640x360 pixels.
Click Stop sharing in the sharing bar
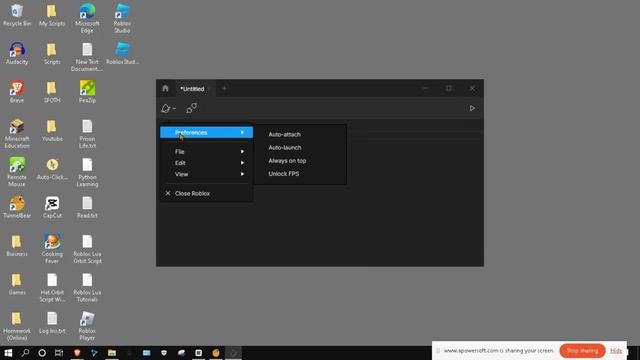coord(582,351)
